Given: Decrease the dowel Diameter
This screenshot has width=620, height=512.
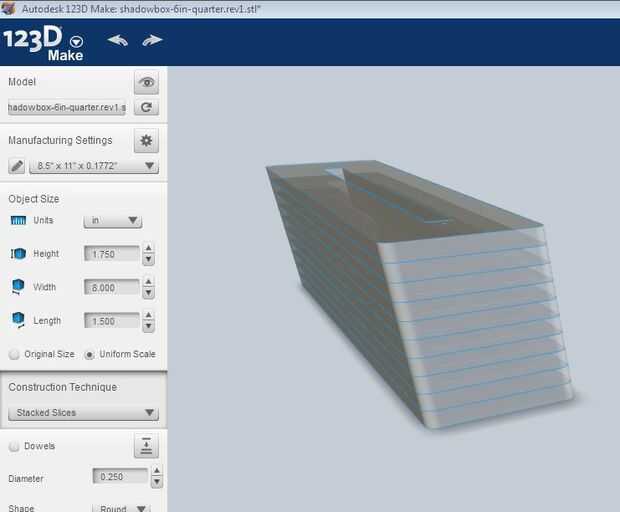Looking at the screenshot, I should pyautogui.click(x=157, y=482).
